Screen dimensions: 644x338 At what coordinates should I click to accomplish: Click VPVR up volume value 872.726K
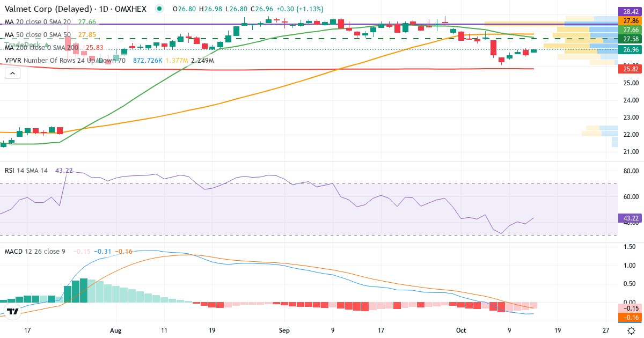(x=148, y=61)
